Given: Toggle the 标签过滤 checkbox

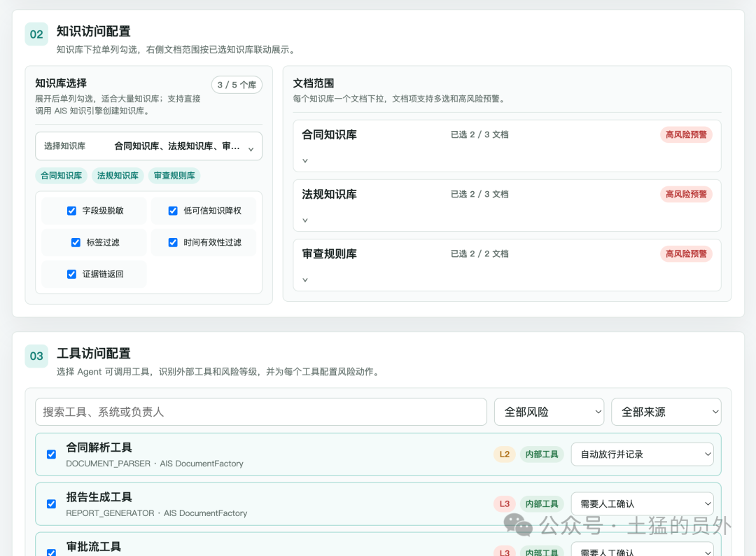Looking at the screenshot, I should tap(76, 242).
